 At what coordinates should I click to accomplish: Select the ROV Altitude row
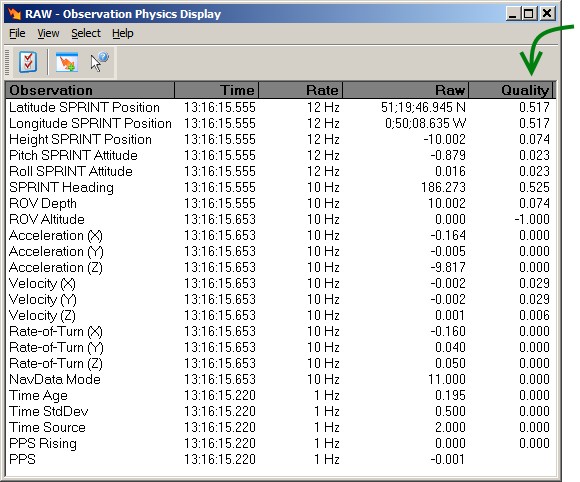point(280,219)
